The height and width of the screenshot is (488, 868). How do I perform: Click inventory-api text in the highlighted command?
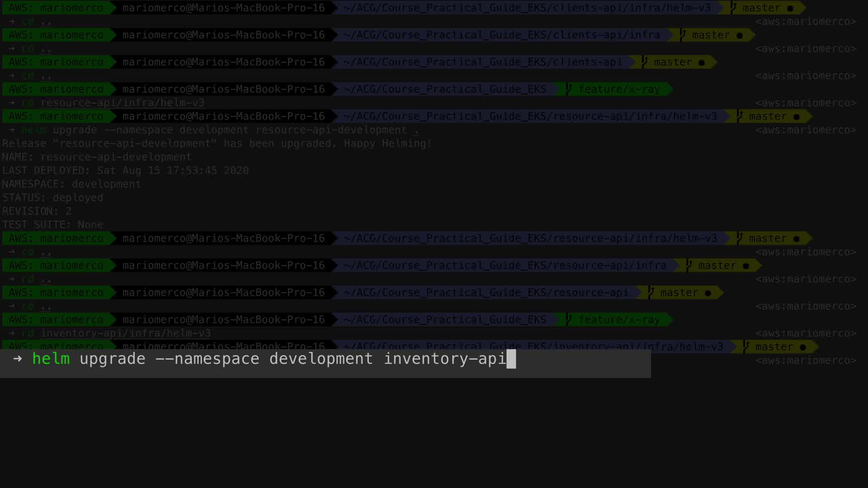[x=445, y=359]
